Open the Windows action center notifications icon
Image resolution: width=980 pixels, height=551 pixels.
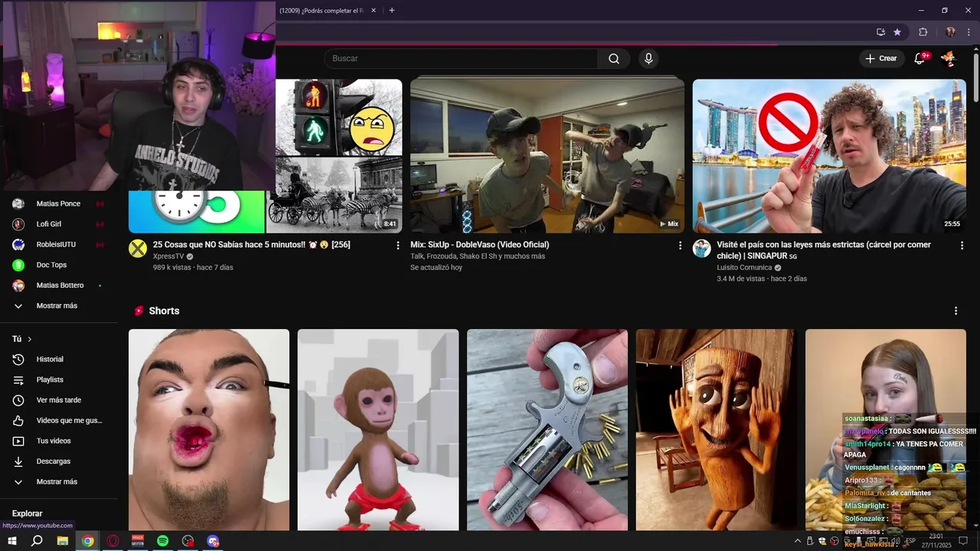[x=963, y=541]
